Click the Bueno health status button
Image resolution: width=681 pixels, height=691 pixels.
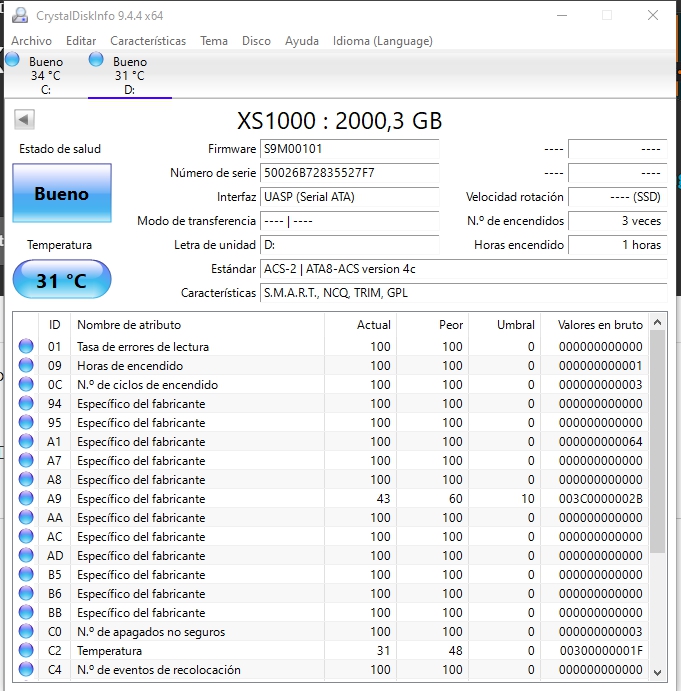[62, 193]
